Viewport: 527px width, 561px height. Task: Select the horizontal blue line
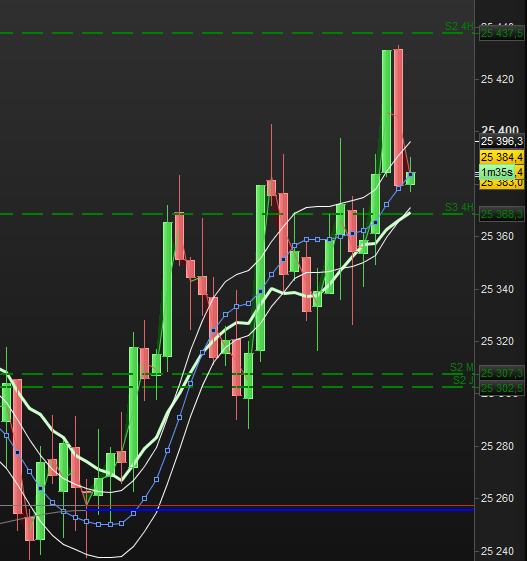tap(280, 509)
